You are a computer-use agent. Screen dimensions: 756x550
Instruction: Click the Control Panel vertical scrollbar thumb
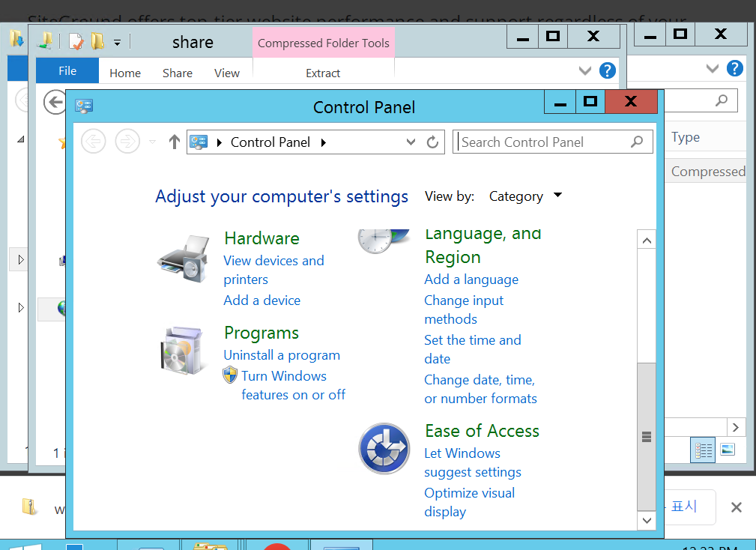point(646,437)
